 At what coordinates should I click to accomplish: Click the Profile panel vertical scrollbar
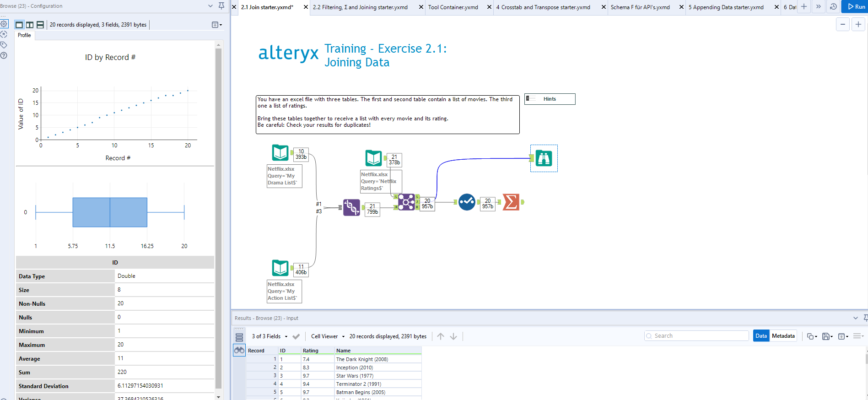218,219
